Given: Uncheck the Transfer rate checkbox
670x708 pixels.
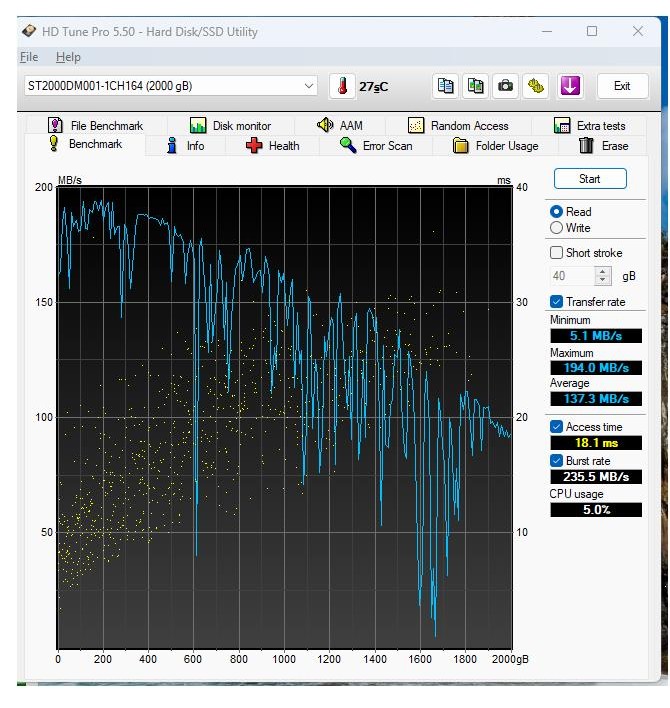Looking at the screenshot, I should pyautogui.click(x=556, y=302).
